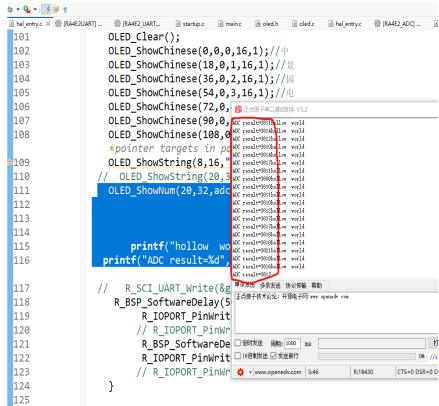Viewport: 439px width, 406px height.
Task: Open the main.c editor tab
Action: pos(229,24)
